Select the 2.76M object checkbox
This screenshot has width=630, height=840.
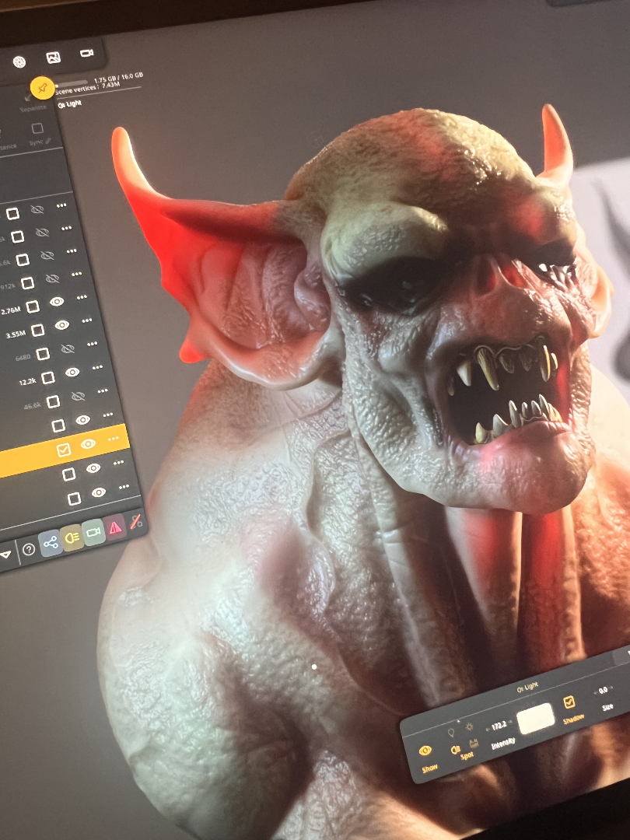click(x=33, y=306)
